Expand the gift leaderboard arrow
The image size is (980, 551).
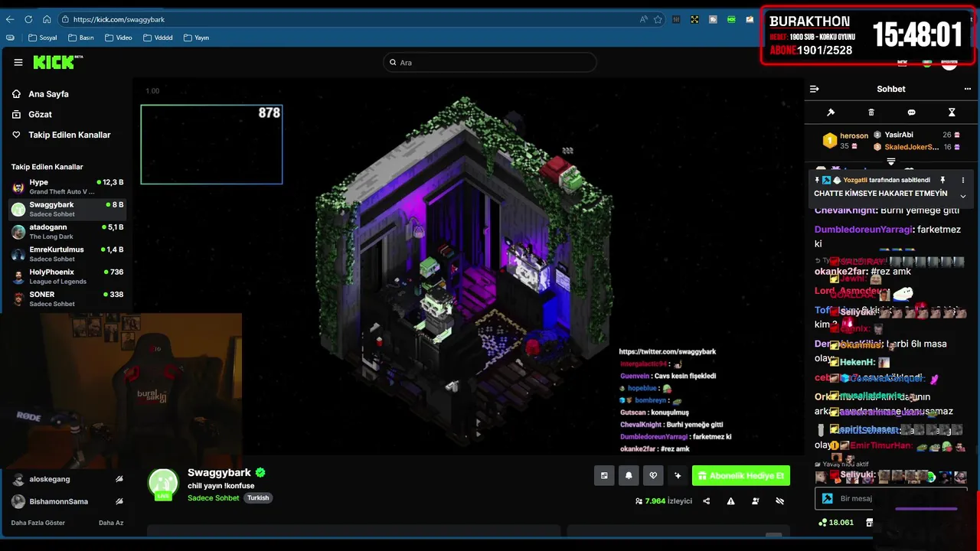(891, 161)
